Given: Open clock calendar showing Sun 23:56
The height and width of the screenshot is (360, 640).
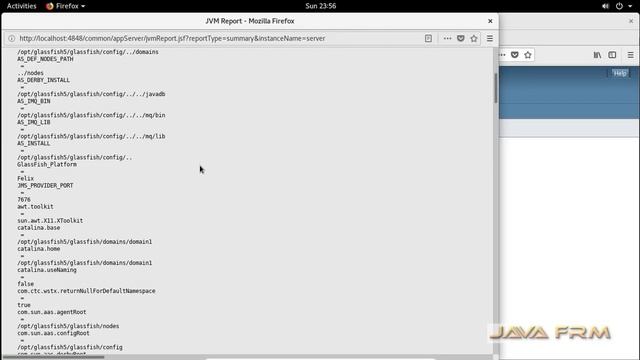Looking at the screenshot, I should 320,6.
